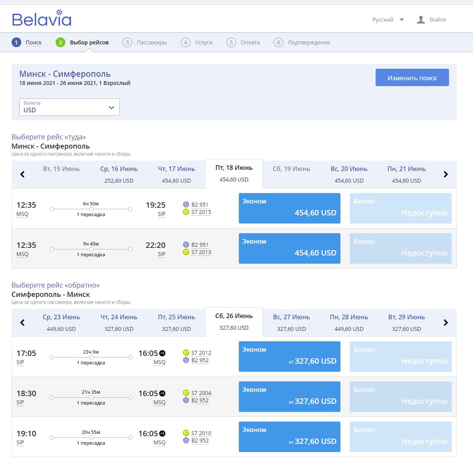
Task: Select the Чт, 24 Июнь return date tab
Action: [119, 323]
